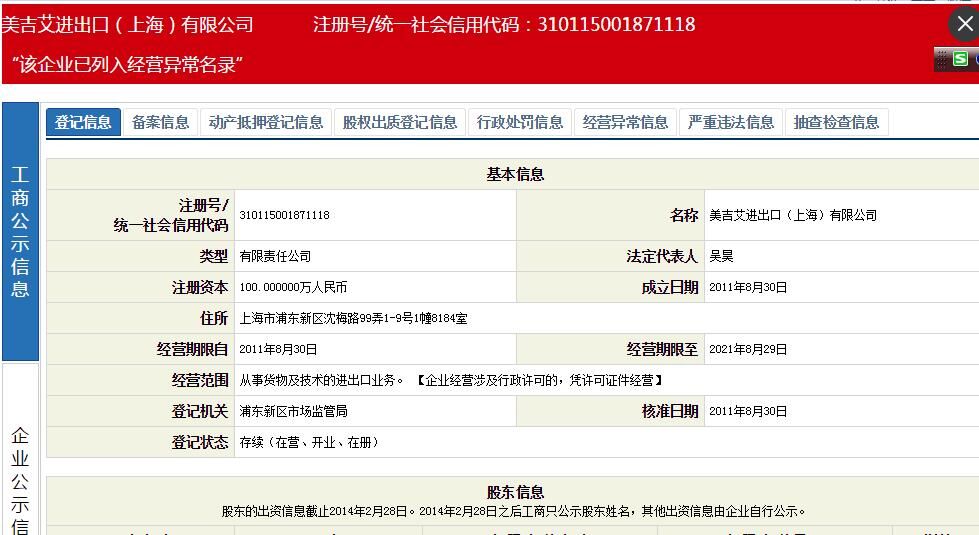Click the company name in header
Image resolution: width=979 pixels, height=535 pixels.
pyautogui.click(x=128, y=25)
